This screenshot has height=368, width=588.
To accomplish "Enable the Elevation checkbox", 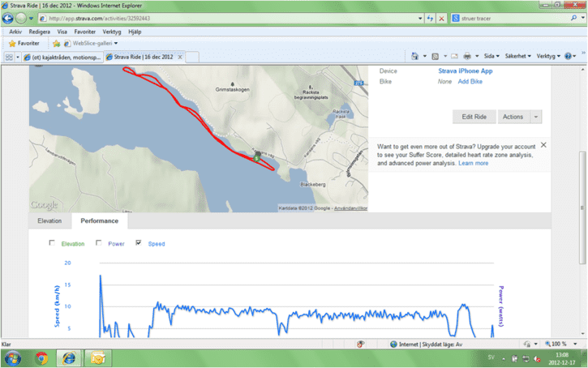I will point(52,243).
